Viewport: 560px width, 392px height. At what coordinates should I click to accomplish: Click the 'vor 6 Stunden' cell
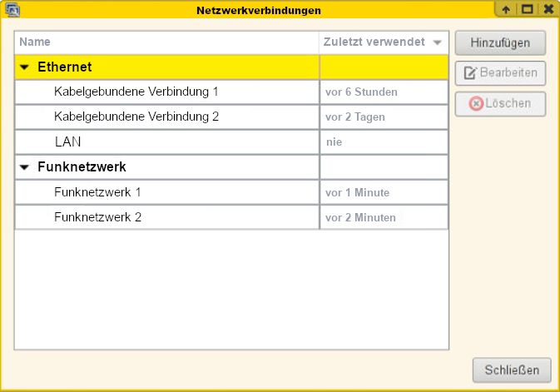point(361,92)
